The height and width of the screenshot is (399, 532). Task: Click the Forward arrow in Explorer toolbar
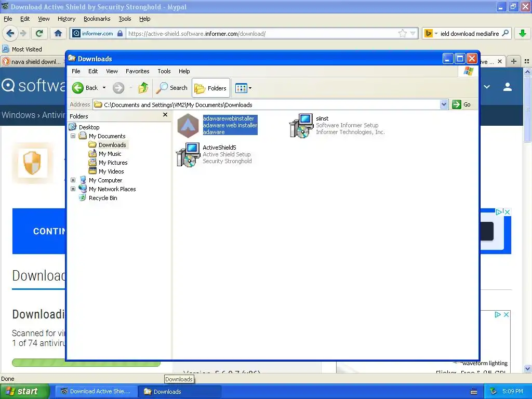tap(118, 88)
